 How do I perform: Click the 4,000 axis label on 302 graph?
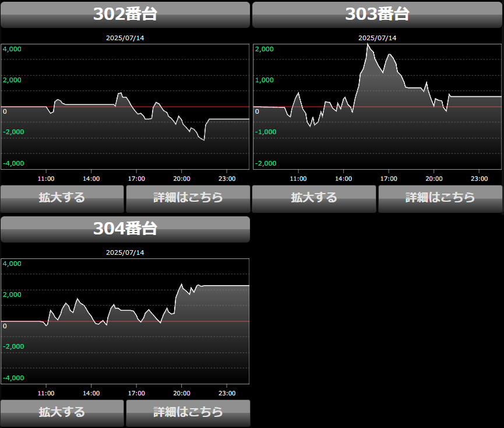pyautogui.click(x=12, y=49)
